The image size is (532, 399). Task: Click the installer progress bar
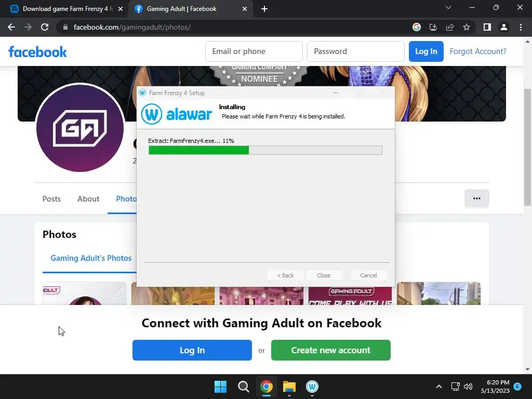pos(265,150)
